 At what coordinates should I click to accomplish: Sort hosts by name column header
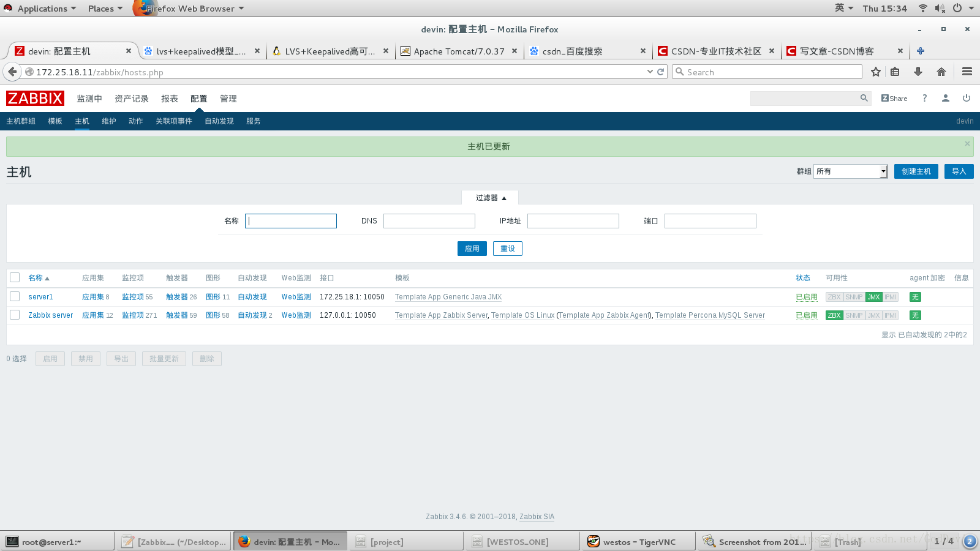point(39,278)
